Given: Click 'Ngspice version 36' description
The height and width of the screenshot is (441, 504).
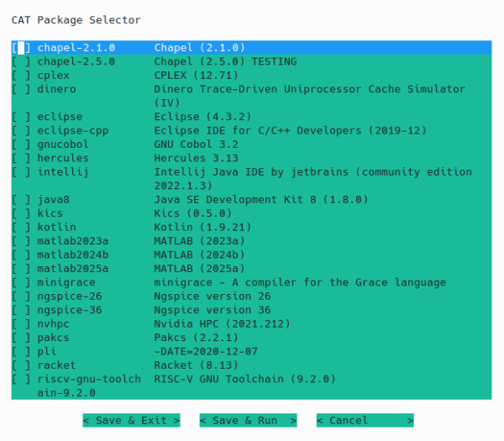Looking at the screenshot, I should pos(213,310).
